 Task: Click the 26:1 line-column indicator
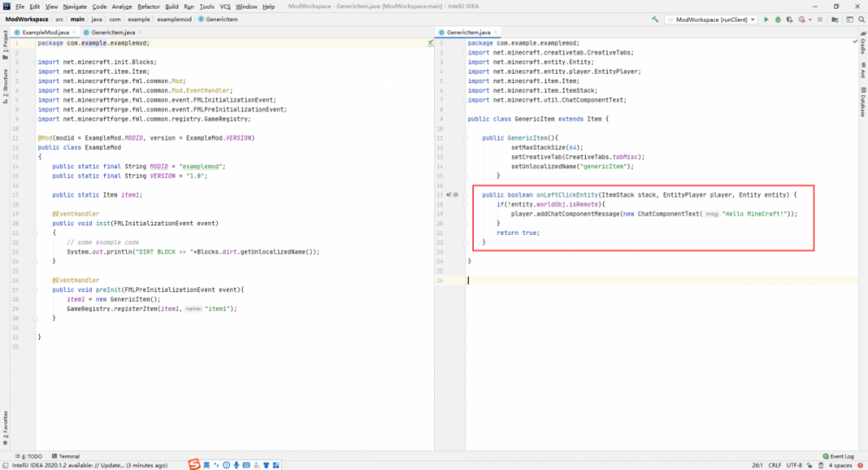coord(757,466)
